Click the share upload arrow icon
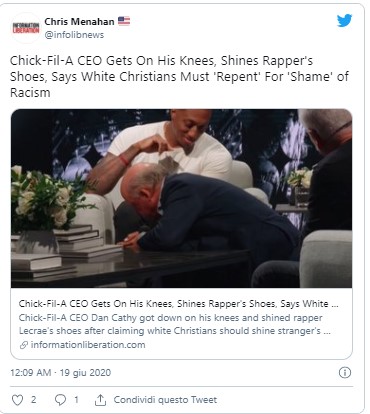Viewport: 370px width, 414px height. coord(100,400)
